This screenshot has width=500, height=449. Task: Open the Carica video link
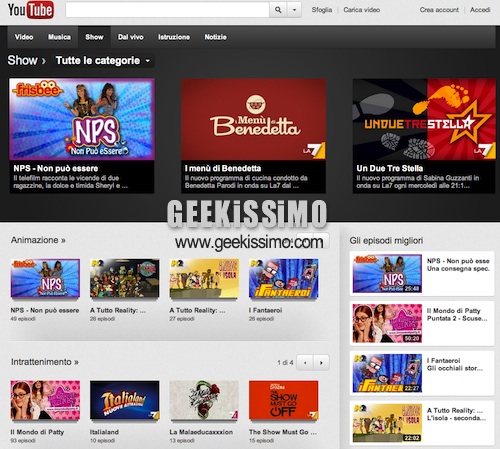[362, 10]
